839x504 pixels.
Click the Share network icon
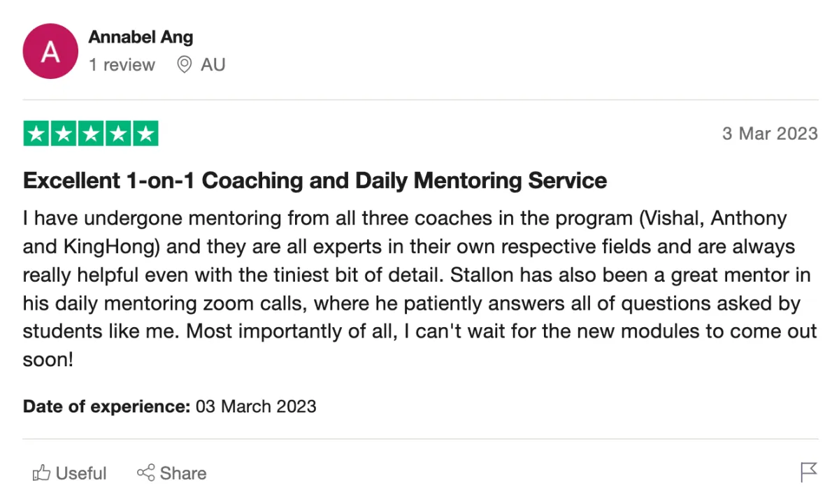145,473
